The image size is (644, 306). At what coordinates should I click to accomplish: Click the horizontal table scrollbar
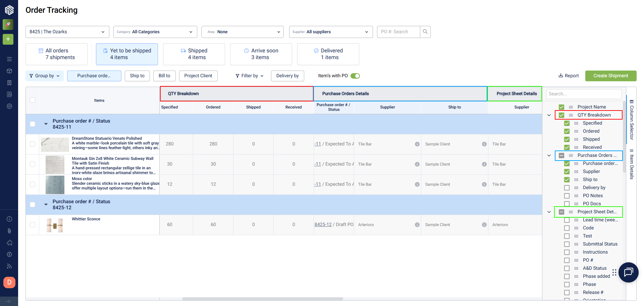pos(262,299)
